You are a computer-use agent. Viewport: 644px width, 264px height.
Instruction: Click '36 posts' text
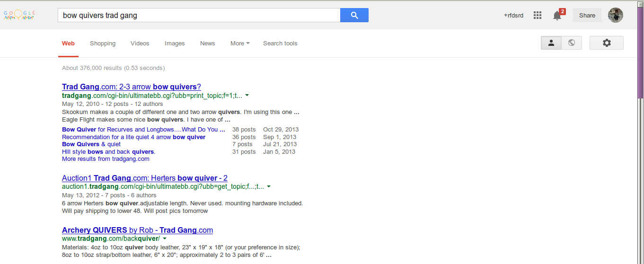point(244,137)
